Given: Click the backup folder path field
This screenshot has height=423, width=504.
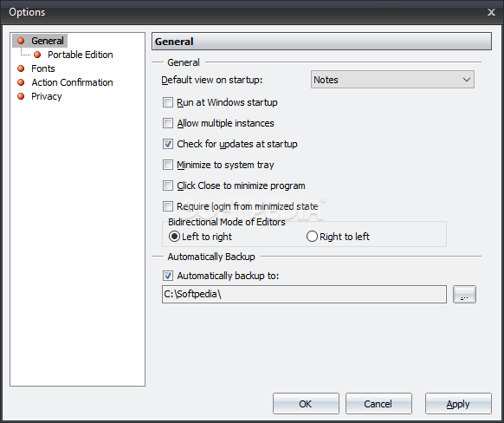Looking at the screenshot, I should point(304,294).
